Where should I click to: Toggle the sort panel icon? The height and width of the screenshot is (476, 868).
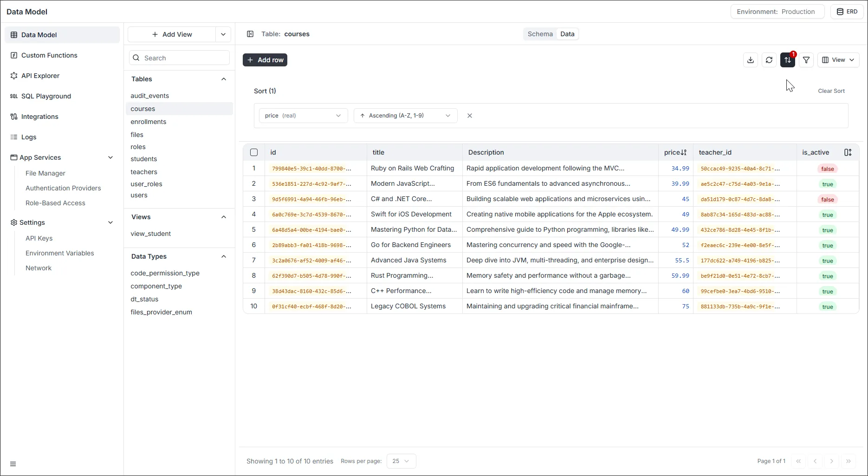tap(788, 60)
